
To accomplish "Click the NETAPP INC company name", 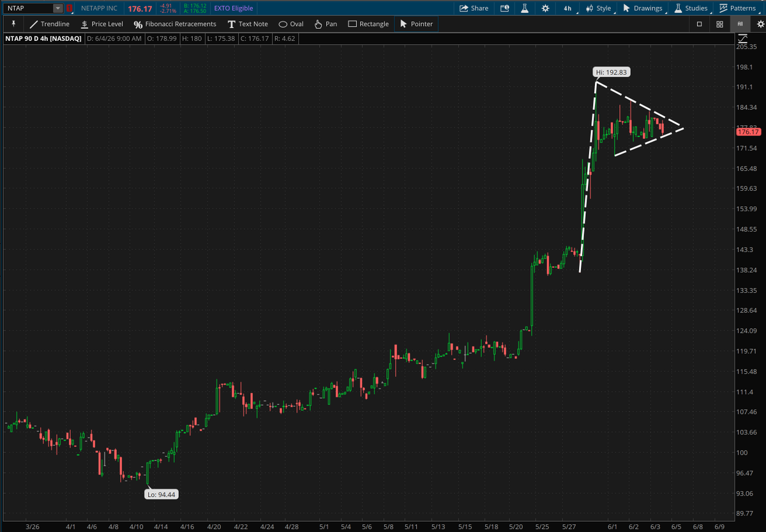I will 99,8.
